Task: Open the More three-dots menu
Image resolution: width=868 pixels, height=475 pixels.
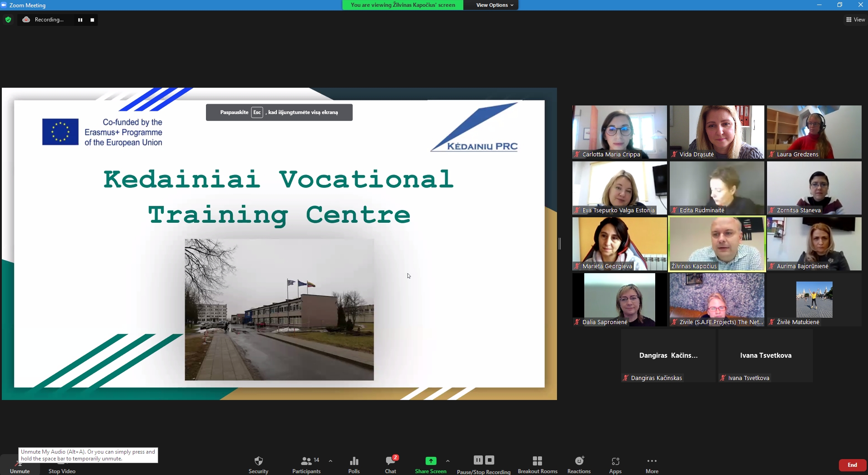Action: tap(652, 461)
